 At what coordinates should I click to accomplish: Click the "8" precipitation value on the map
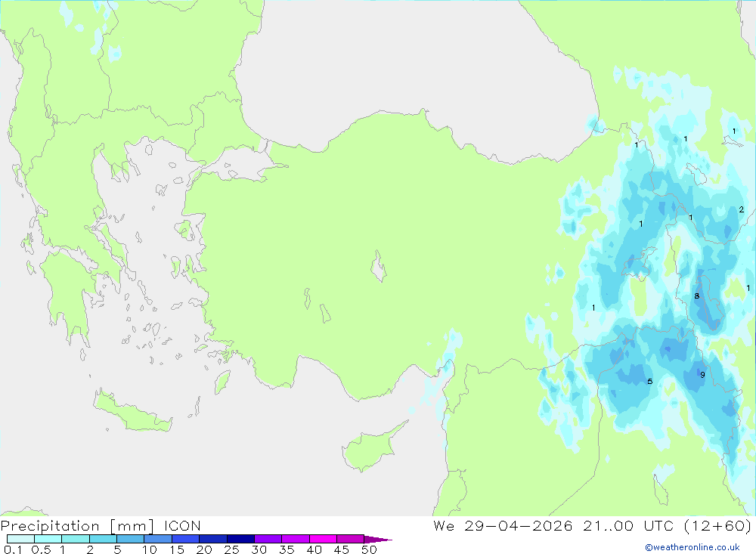tap(697, 296)
